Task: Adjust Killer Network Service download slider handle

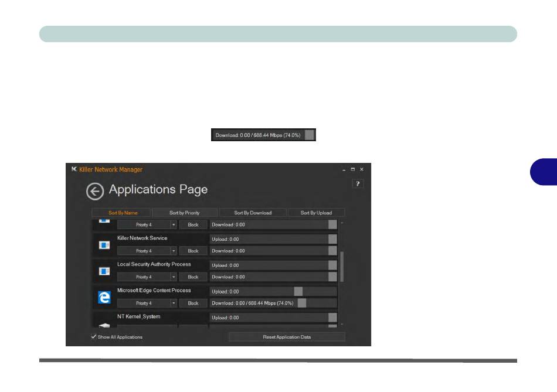Action: [332, 251]
